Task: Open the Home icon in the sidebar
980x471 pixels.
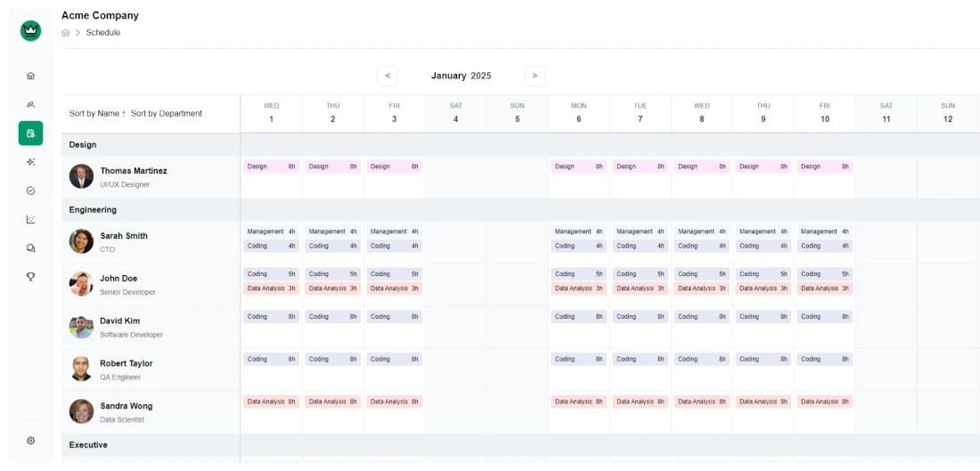Action: pos(30,77)
